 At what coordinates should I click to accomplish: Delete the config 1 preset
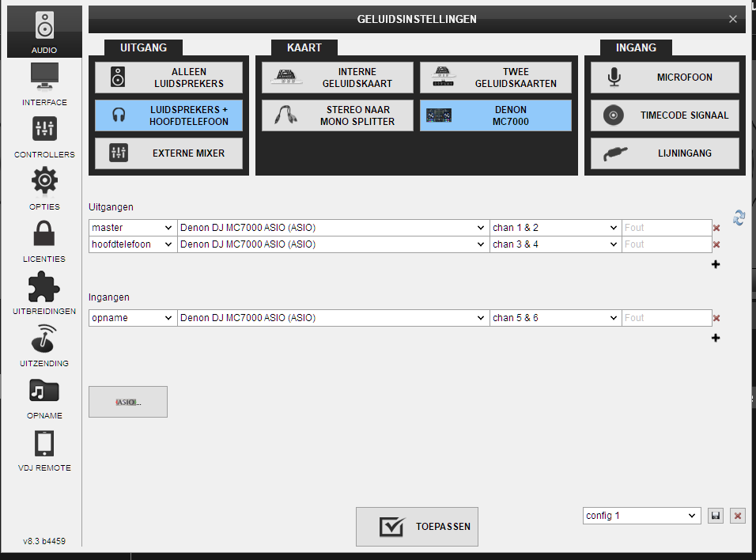738,516
